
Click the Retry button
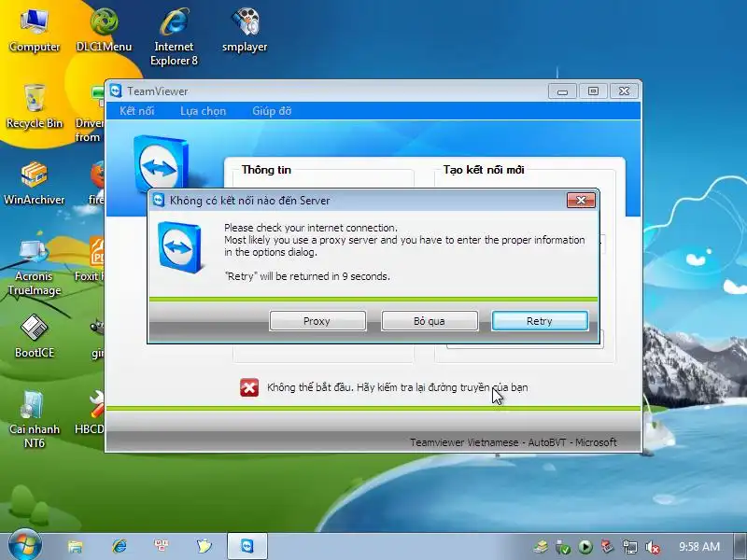(x=540, y=321)
